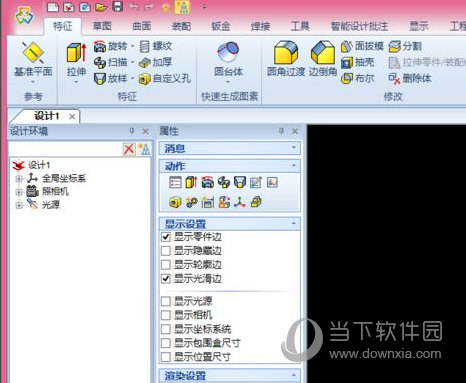Switch to the 焊接 ribbon tab
The image size is (466, 383).
(261, 26)
